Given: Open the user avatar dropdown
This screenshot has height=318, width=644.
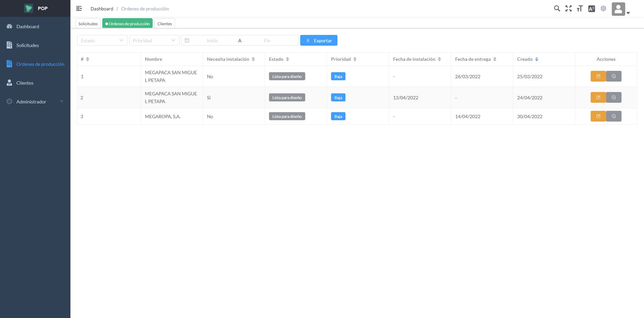Looking at the screenshot, I should (x=621, y=9).
